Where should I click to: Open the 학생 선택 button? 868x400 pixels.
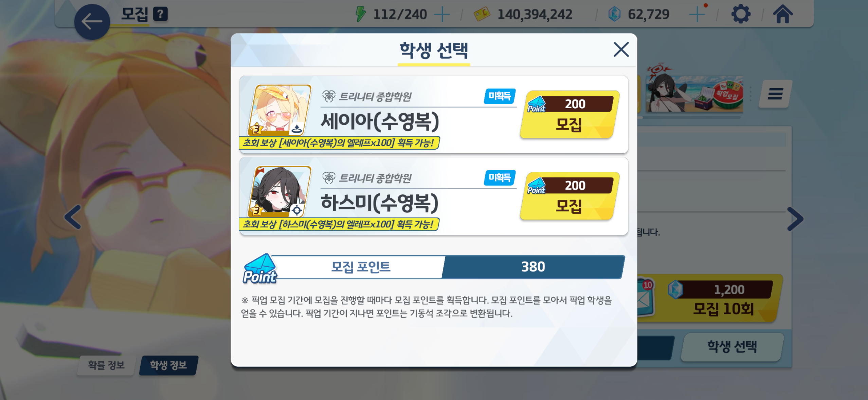[733, 347]
